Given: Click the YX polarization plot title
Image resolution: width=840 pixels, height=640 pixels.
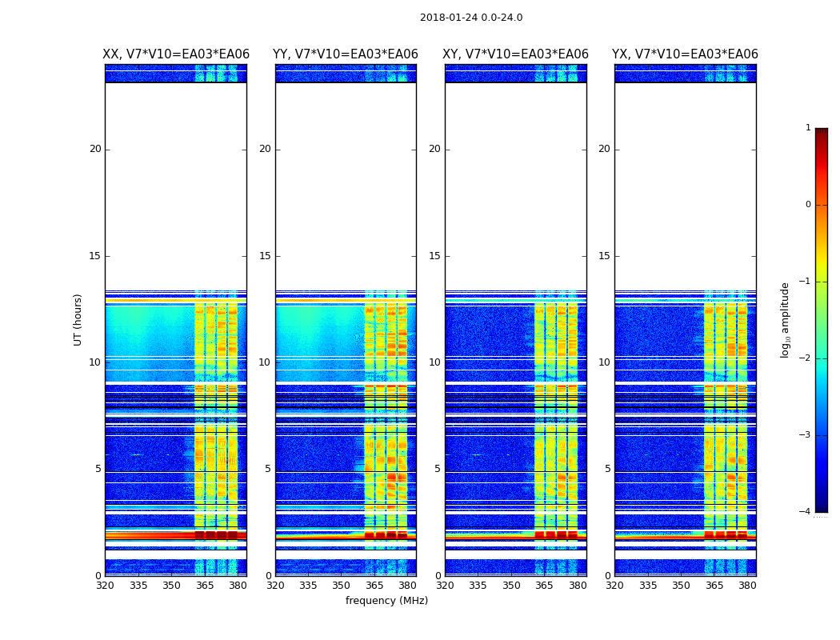Looking at the screenshot, I should pyautogui.click(x=685, y=54).
